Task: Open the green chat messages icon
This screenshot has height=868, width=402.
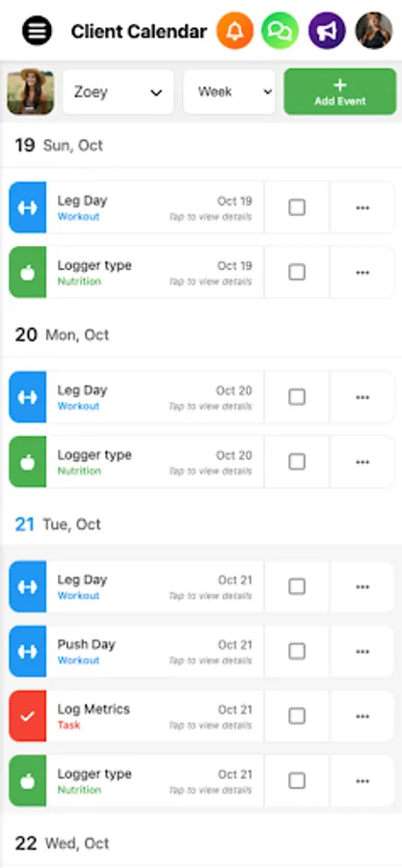Action: click(281, 31)
